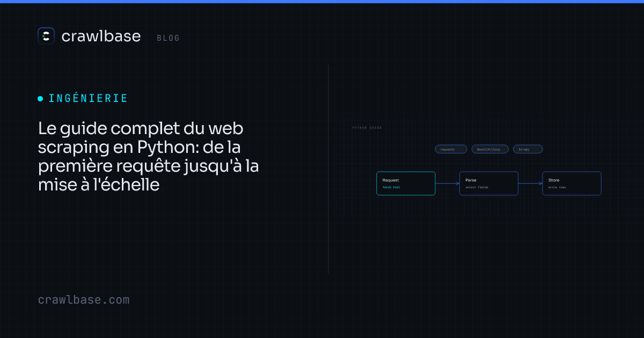Screen dimensions: 644x338
Task: Click the 'select fields' text
Action: coord(477,188)
